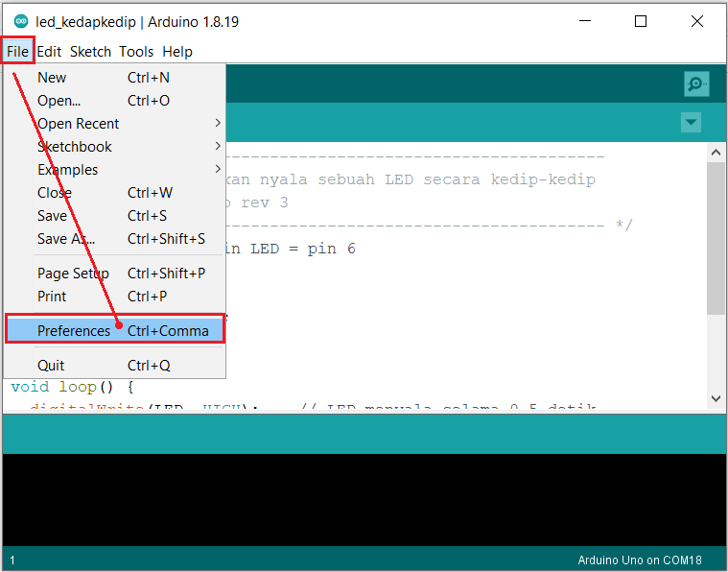Select Print in the File menu
The image size is (728, 572).
click(x=115, y=296)
